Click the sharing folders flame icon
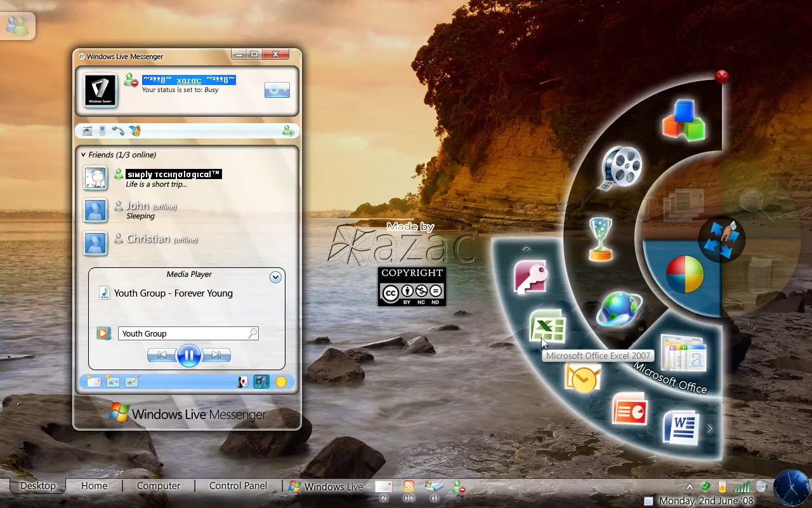The height and width of the screenshot is (508, 812). point(134,130)
